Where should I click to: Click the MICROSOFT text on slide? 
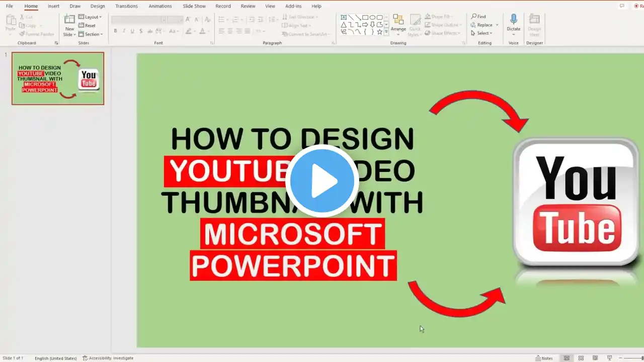click(x=293, y=234)
